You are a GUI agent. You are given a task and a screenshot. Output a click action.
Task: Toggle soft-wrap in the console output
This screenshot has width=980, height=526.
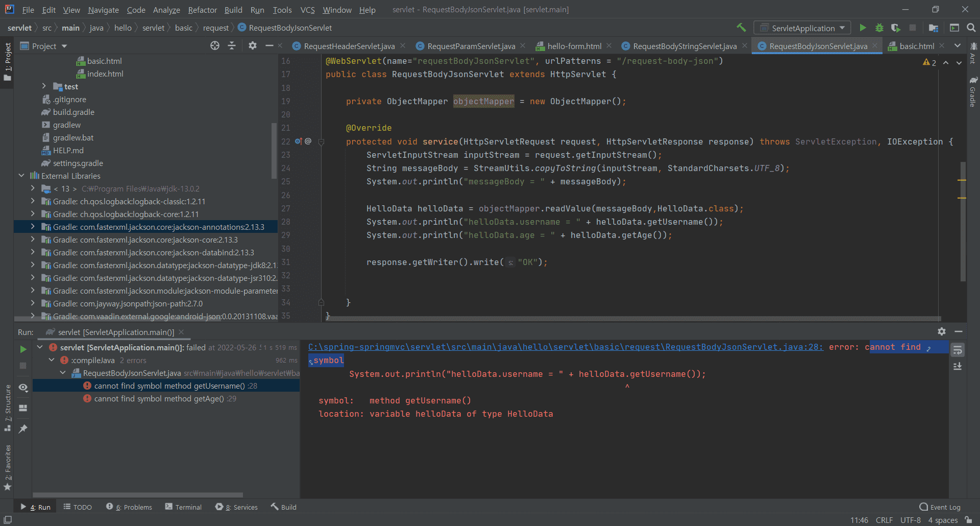click(x=958, y=350)
